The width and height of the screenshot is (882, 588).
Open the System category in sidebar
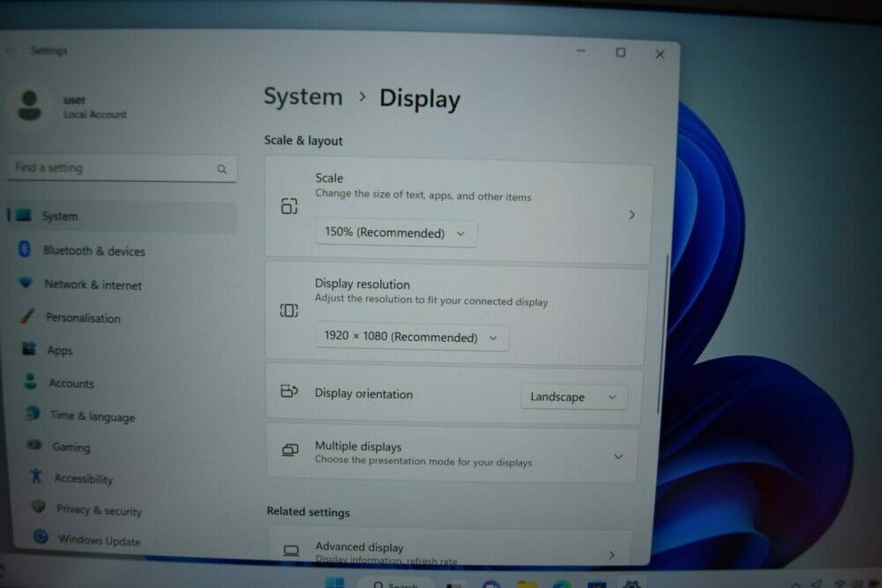click(123, 217)
